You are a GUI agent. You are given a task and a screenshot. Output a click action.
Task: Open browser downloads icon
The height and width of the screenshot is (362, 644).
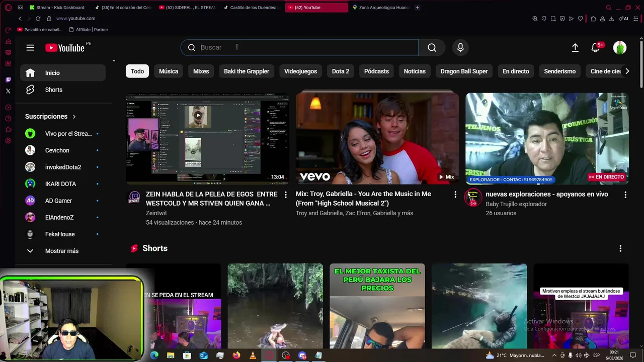tap(611, 19)
